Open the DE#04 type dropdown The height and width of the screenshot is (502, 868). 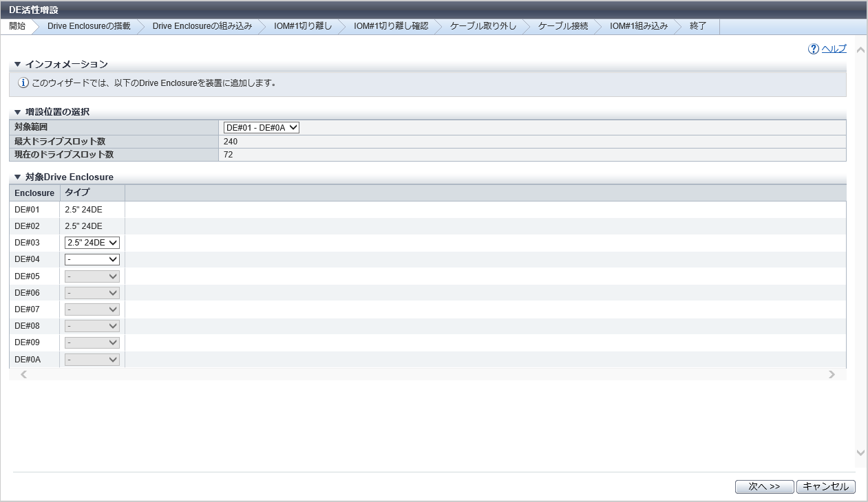pyautogui.click(x=92, y=259)
